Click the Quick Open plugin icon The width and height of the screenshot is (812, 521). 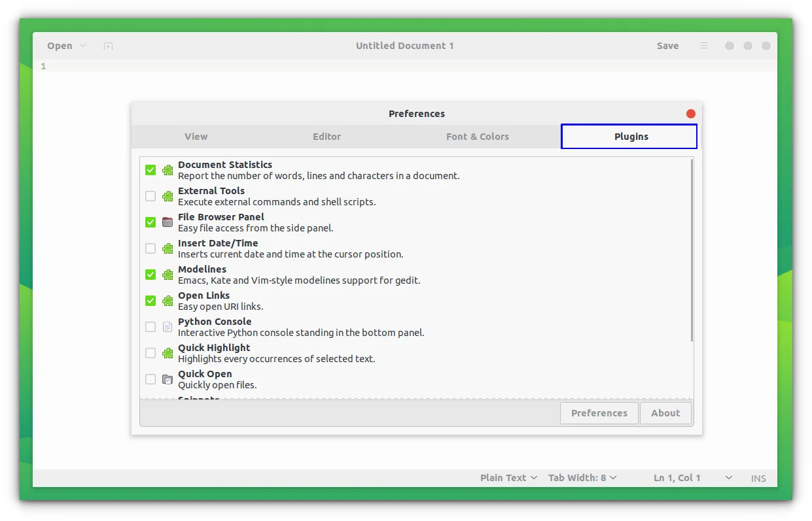pyautogui.click(x=168, y=379)
